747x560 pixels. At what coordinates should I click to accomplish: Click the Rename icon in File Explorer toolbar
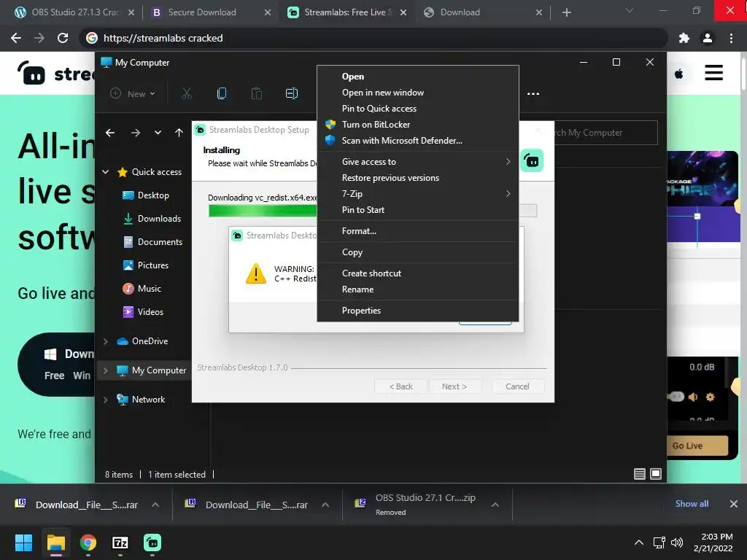click(292, 93)
